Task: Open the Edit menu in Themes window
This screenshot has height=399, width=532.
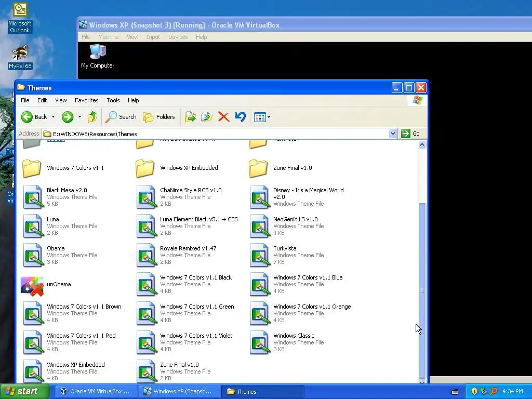Action: (x=42, y=100)
